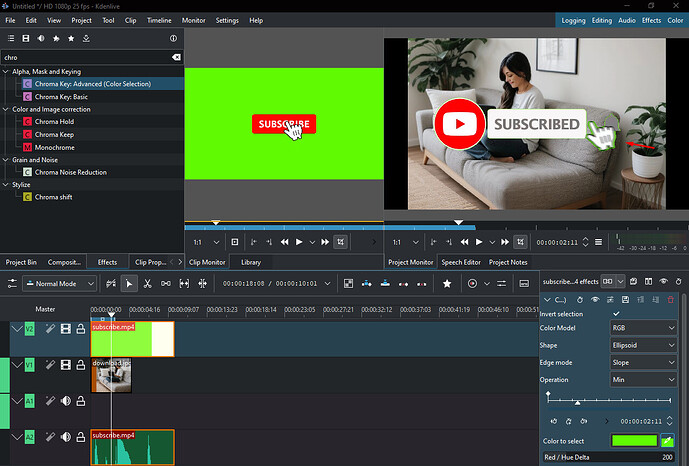Lock the V2 track
689x466 pixels.
coord(80,329)
